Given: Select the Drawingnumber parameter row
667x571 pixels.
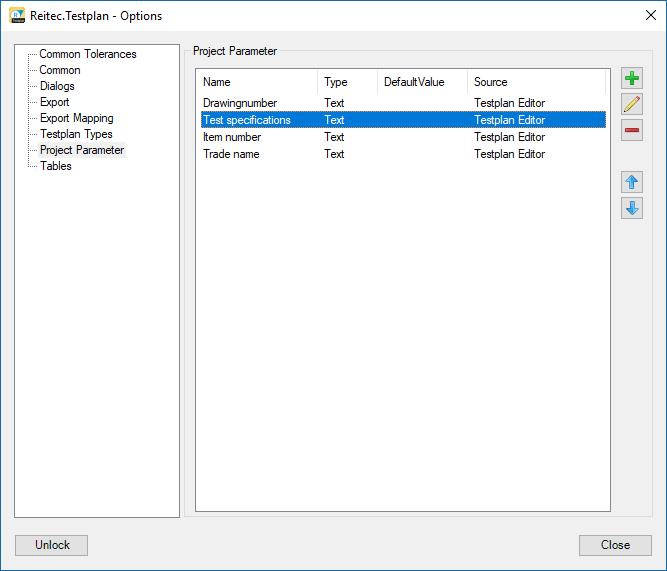Looking at the screenshot, I should [x=240, y=103].
